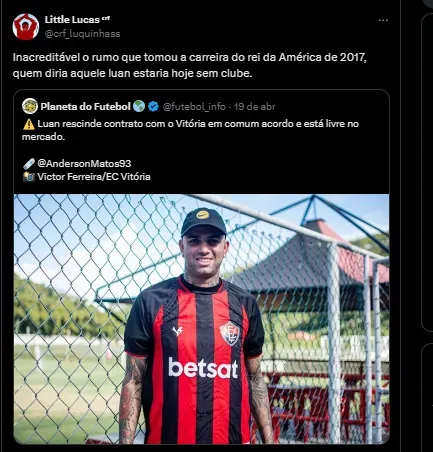Image resolution: width=433 pixels, height=452 pixels.
Task: Click the main tweet text about Luan
Action: coord(190,65)
